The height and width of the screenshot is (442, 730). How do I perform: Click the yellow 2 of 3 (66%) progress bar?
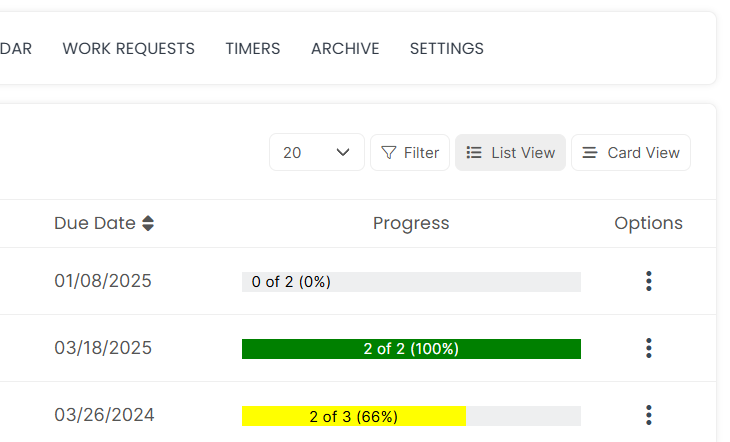click(x=354, y=416)
